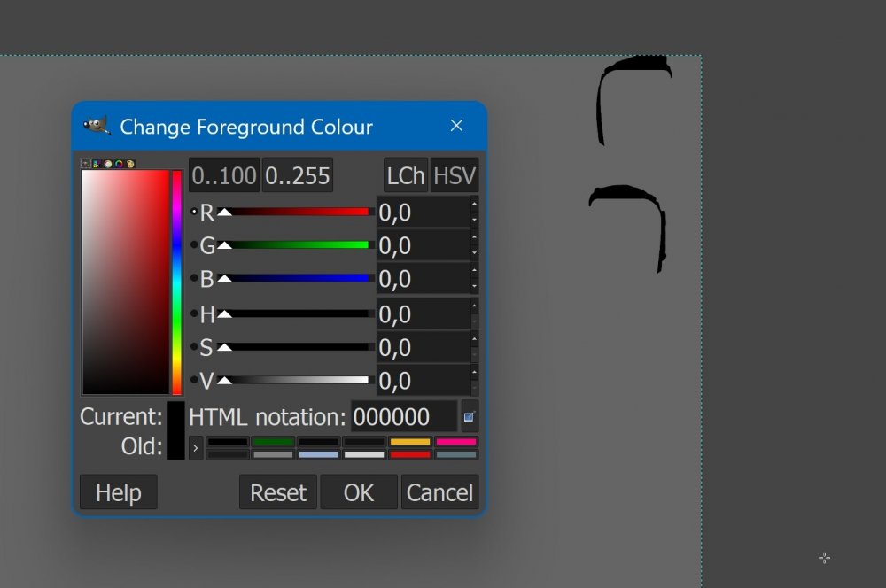Pick the yellow-orange history swatch

click(410, 442)
